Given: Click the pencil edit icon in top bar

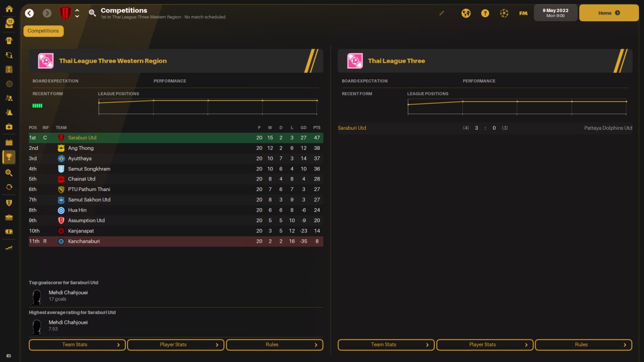Looking at the screenshot, I should (442, 13).
